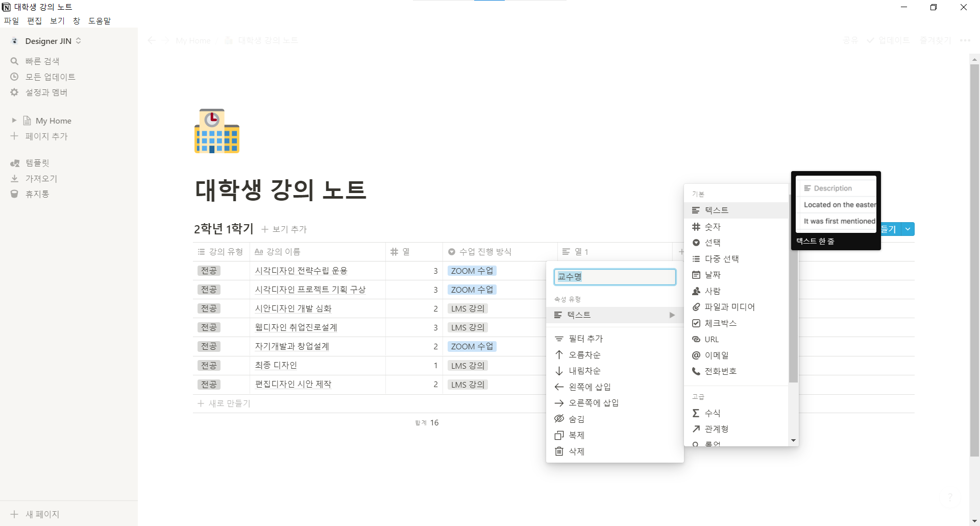Screen dimensions: 980x526
Task: Click the back navigation arrow
Action: coord(152,40)
